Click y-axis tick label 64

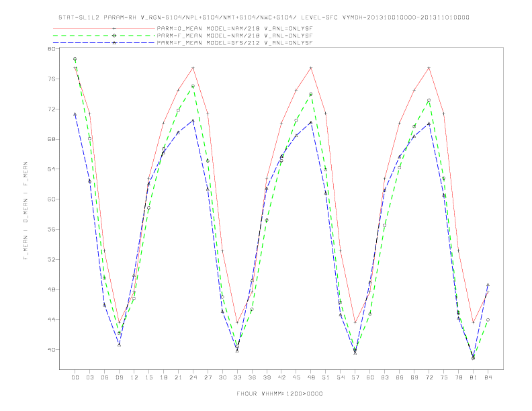pos(52,169)
